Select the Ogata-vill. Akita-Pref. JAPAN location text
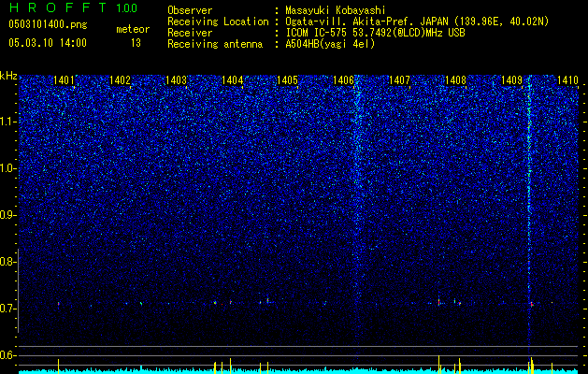Image resolution: width=588 pixels, height=374 pixels. 417,22
